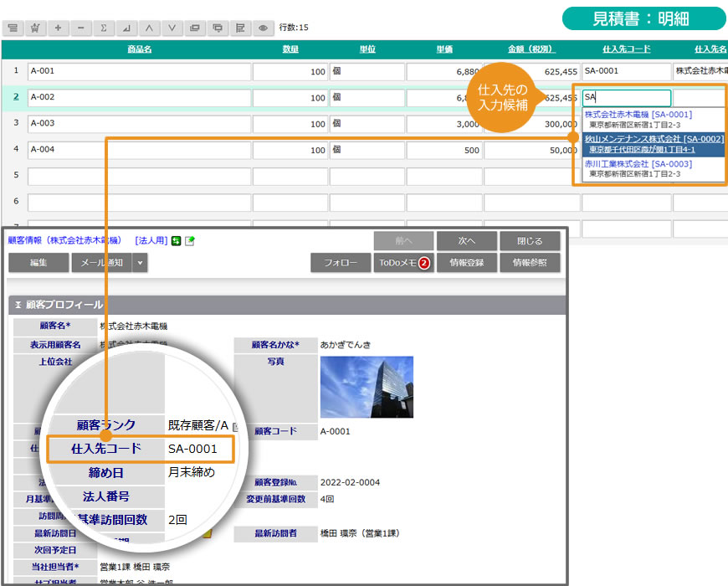Image resolution: width=728 pixels, height=586 pixels.
Task: Click the 金額（税別） column header
Action: 531,49
